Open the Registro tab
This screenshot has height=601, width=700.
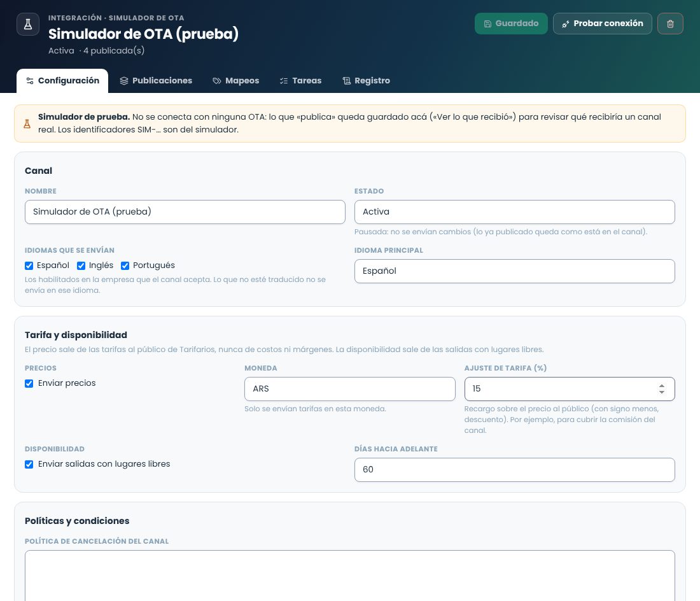click(x=366, y=81)
